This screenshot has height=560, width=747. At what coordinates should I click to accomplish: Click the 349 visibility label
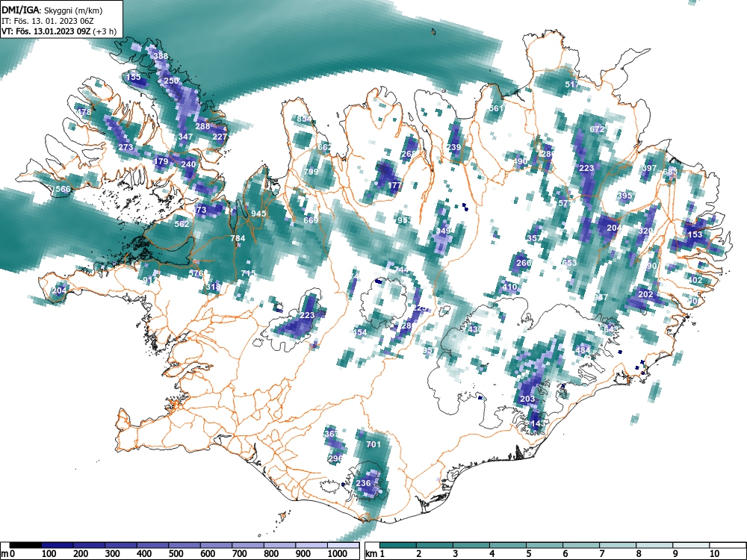pos(444,231)
